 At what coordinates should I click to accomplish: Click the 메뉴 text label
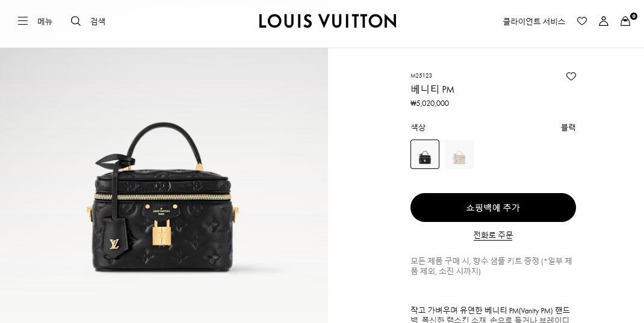[x=45, y=21]
